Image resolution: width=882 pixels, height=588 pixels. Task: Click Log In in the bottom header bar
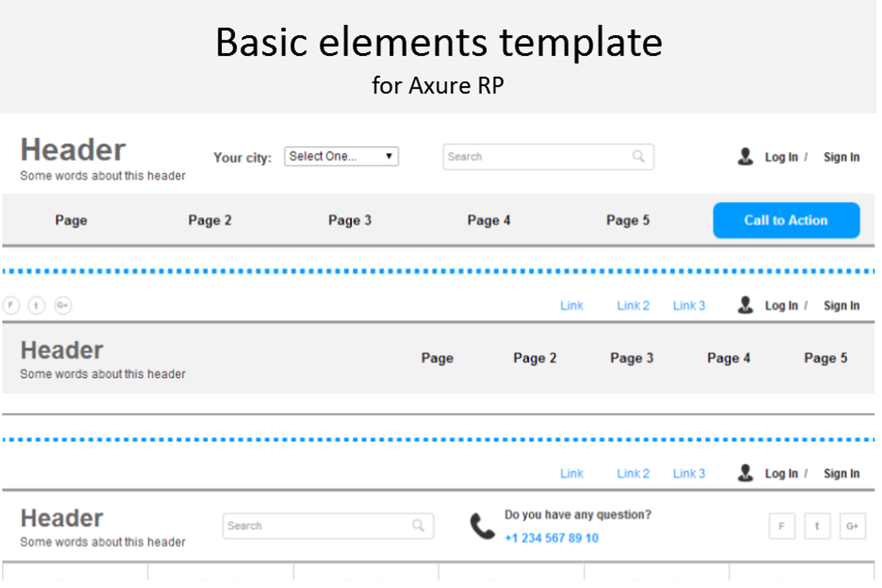pyautogui.click(x=782, y=473)
